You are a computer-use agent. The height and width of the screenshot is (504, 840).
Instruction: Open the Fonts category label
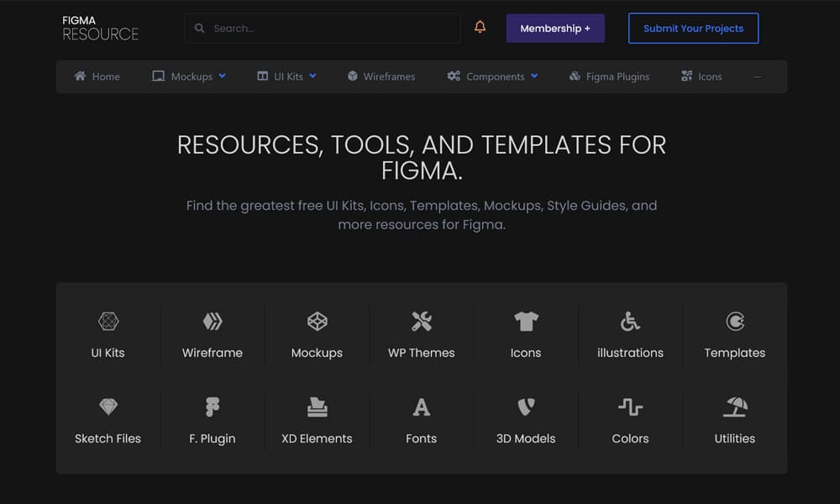click(x=421, y=438)
